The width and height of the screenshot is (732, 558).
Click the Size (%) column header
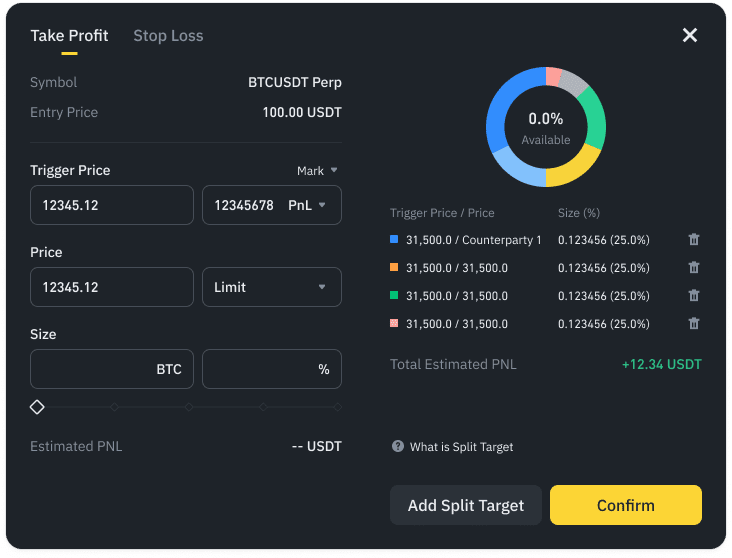click(x=579, y=213)
